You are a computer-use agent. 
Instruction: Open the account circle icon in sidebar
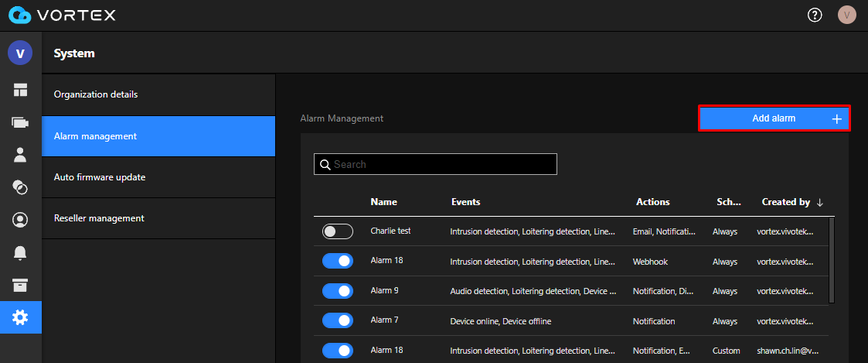click(x=21, y=220)
